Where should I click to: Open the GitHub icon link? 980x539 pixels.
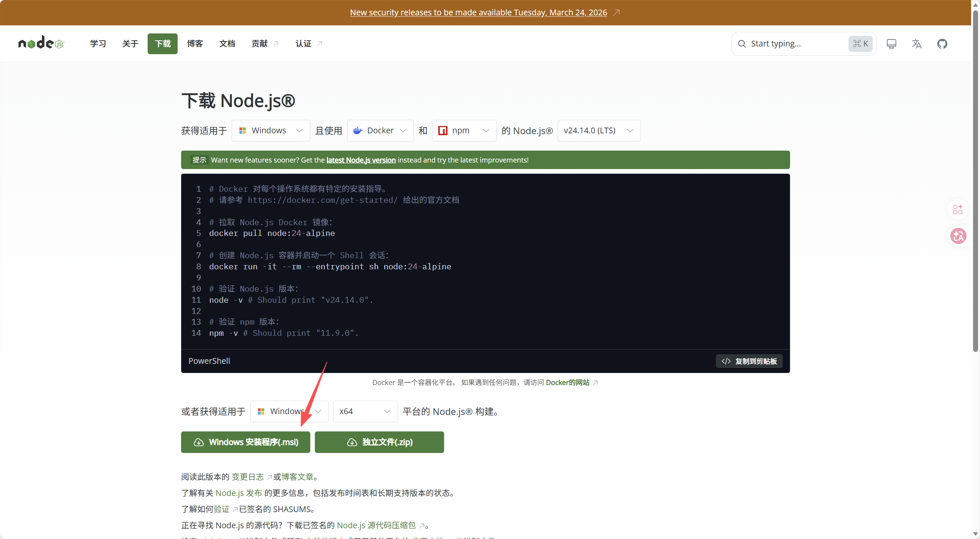(942, 44)
